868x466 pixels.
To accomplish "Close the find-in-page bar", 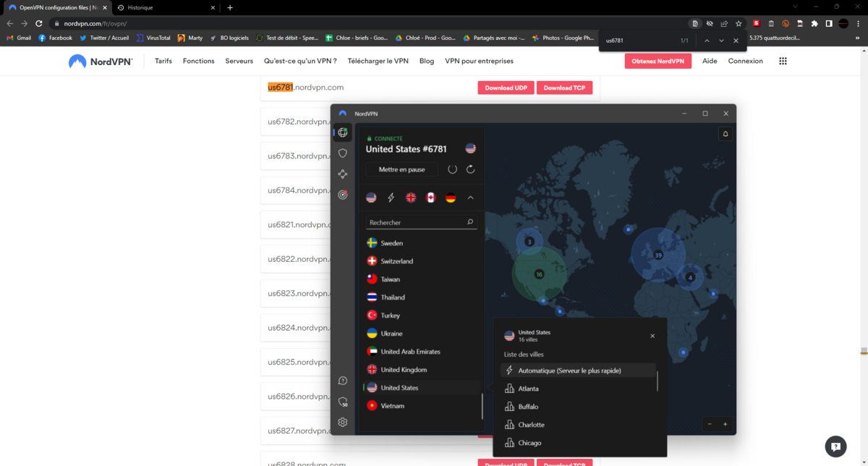I will pyautogui.click(x=736, y=41).
